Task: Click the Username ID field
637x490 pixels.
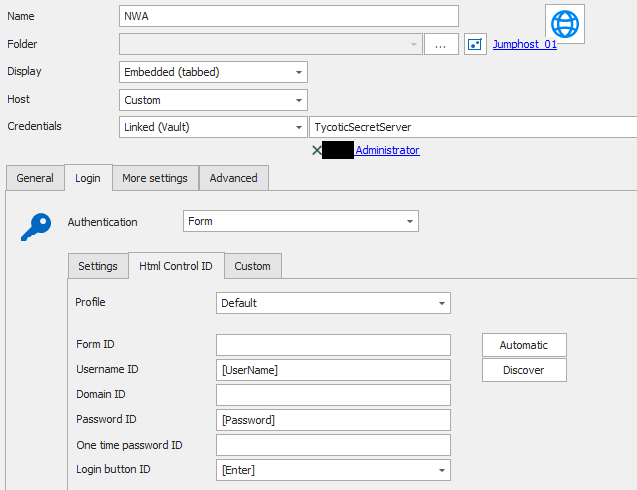Action: (333, 370)
